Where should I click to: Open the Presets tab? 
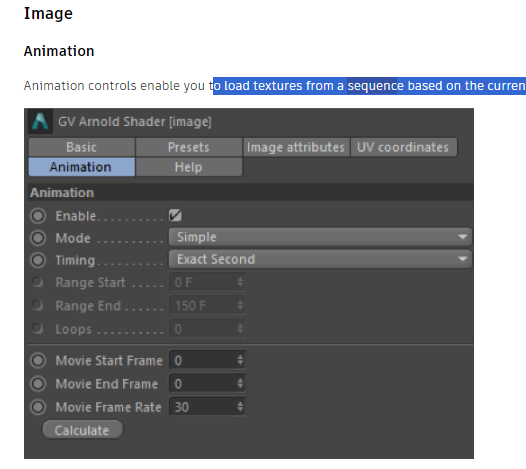point(189,147)
